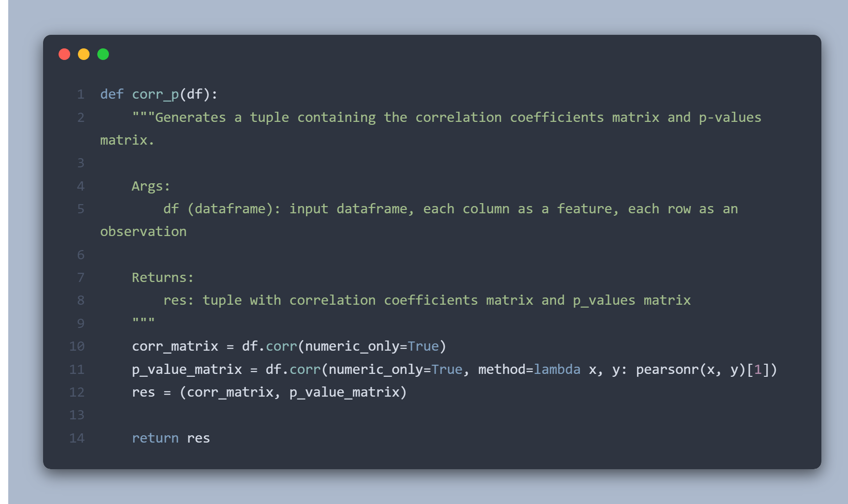Click the red close dot
The width and height of the screenshot is (848, 504).
[64, 54]
